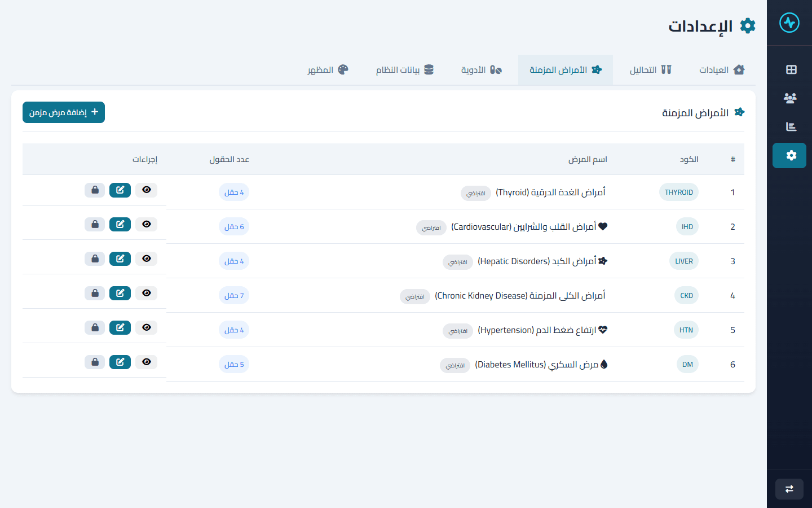Edit the IHD cardiovascular row
The width and height of the screenshot is (812, 508).
pos(120,225)
